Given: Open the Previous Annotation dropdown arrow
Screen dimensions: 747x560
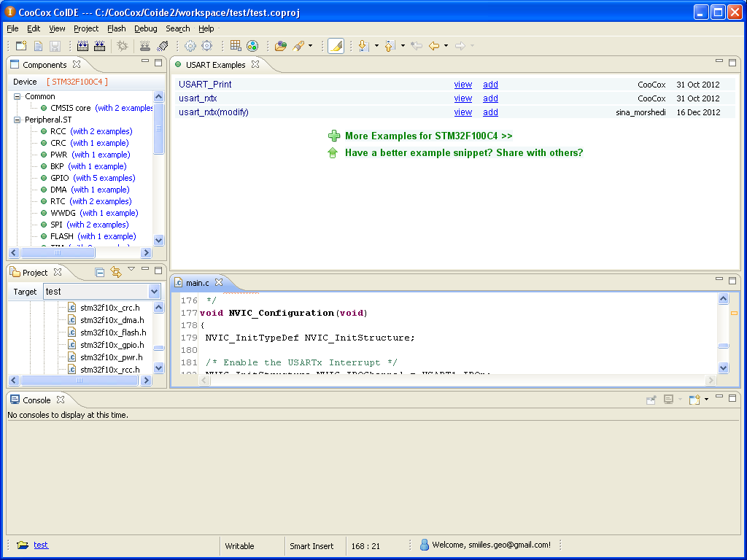Looking at the screenshot, I should (403, 46).
